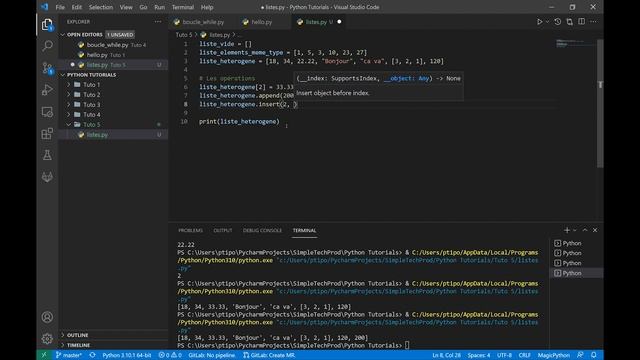
Task: Click the feedback icon in status bar
Action: [580, 355]
